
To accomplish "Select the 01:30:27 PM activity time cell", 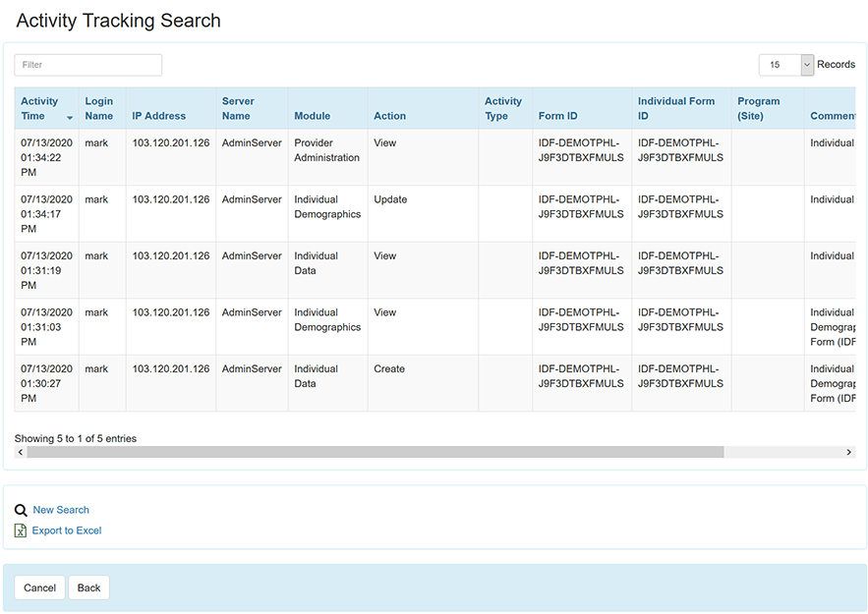I will 46,383.
